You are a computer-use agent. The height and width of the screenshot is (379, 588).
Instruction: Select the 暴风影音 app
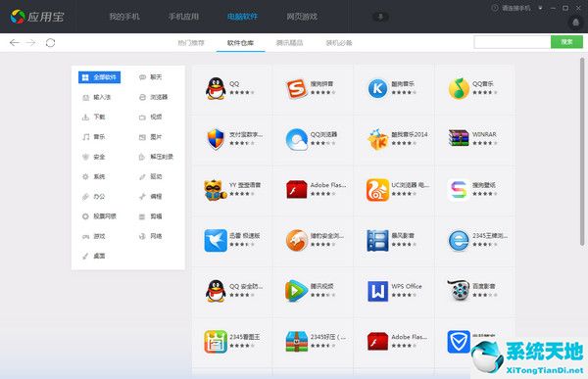(x=394, y=240)
